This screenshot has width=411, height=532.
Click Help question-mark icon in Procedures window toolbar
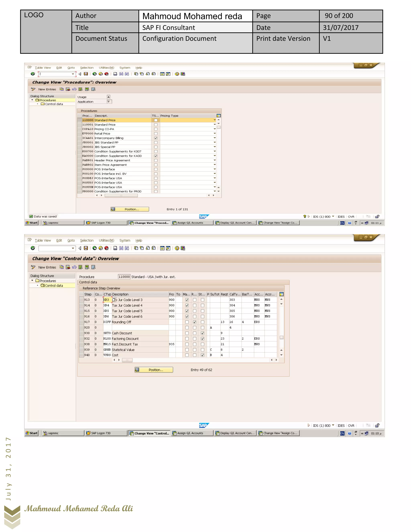pos(177,74)
